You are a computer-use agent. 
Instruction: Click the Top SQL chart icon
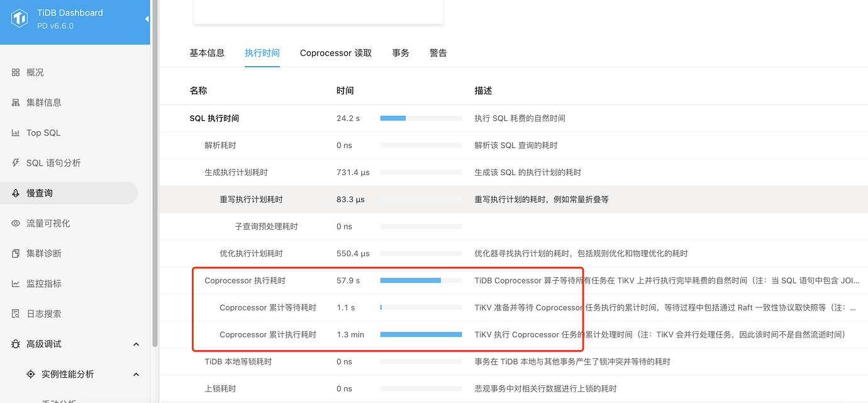[16, 133]
